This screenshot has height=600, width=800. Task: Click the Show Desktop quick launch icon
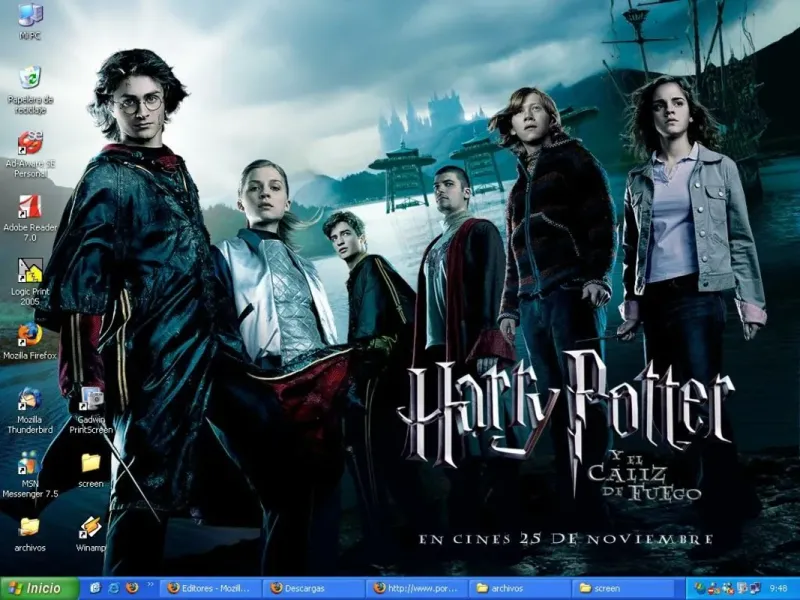click(x=95, y=588)
